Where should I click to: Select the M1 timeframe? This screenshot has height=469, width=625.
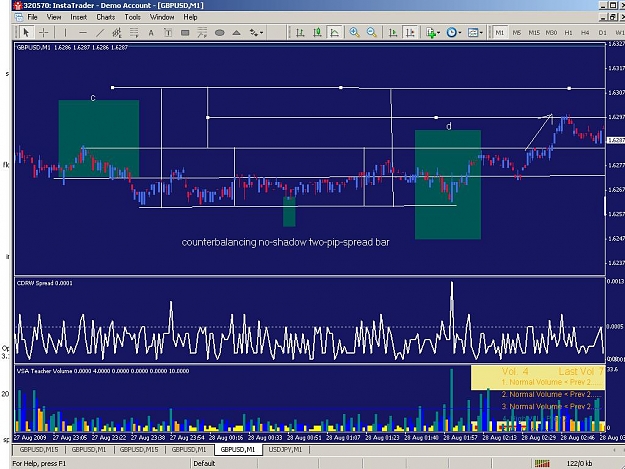(x=499, y=33)
